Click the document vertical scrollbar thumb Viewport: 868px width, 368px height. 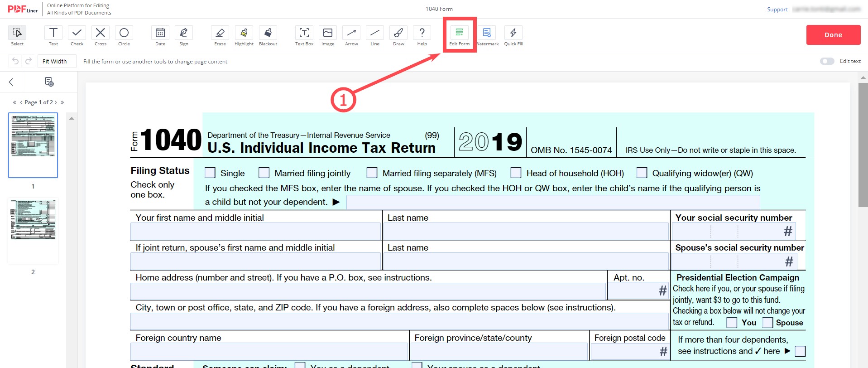pos(863,145)
